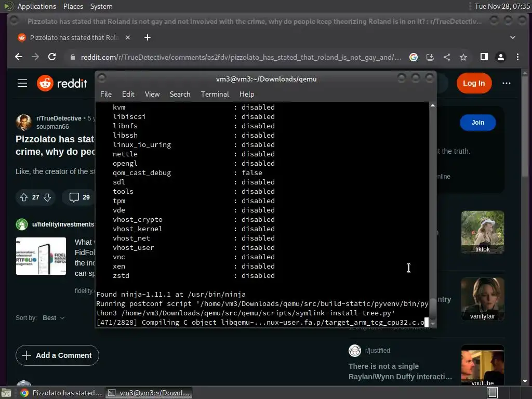Reload the Reddit page
532x399 pixels.
tap(52, 57)
